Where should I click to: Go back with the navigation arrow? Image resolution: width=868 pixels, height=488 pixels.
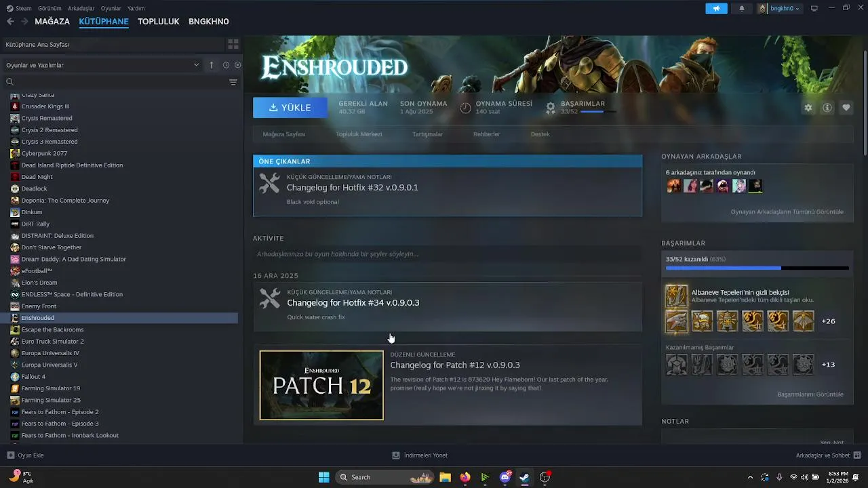[x=10, y=22]
